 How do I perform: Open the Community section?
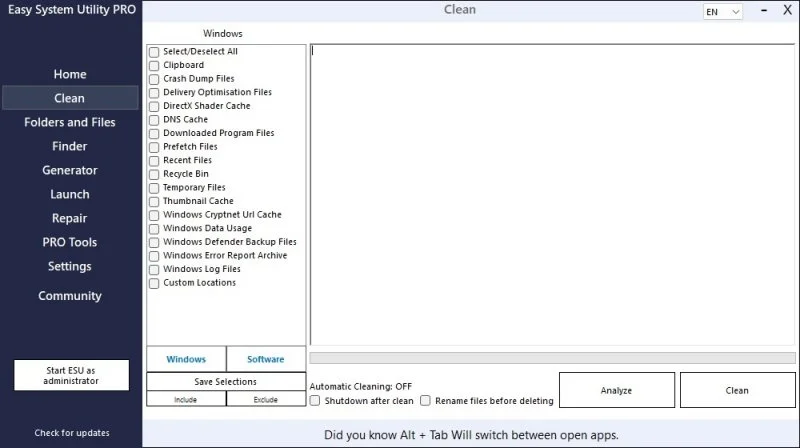coord(70,295)
